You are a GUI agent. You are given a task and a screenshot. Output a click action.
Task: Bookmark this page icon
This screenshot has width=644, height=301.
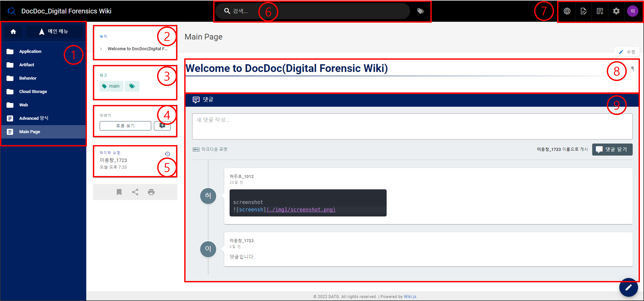pos(119,192)
